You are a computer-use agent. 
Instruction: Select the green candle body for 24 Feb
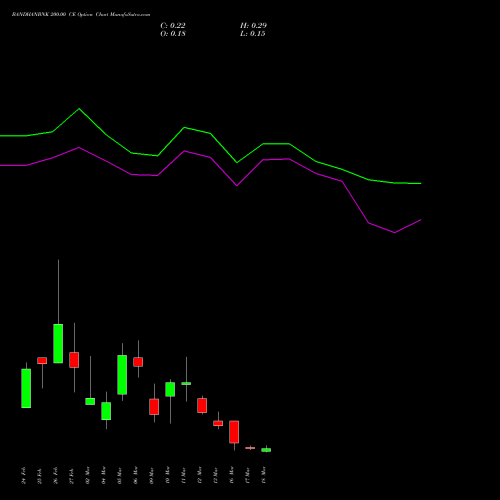click(26, 388)
